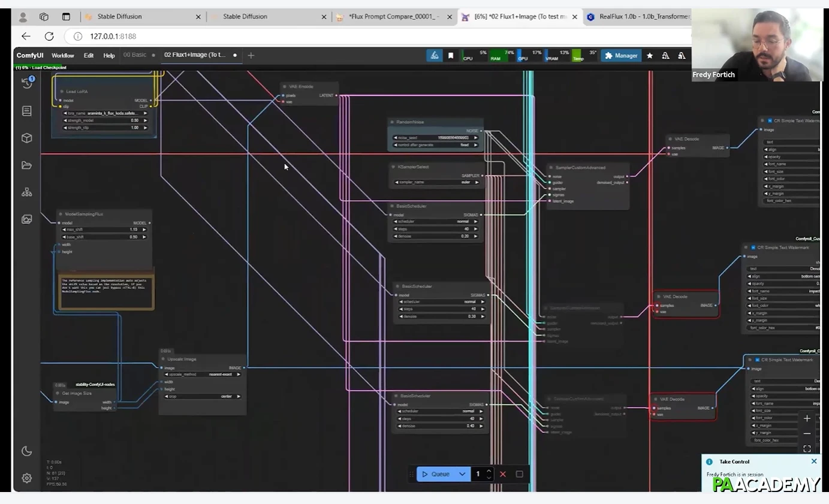The image size is (829, 504).
Task: Collapse the Load LoRA node via its dot
Action: (x=61, y=92)
